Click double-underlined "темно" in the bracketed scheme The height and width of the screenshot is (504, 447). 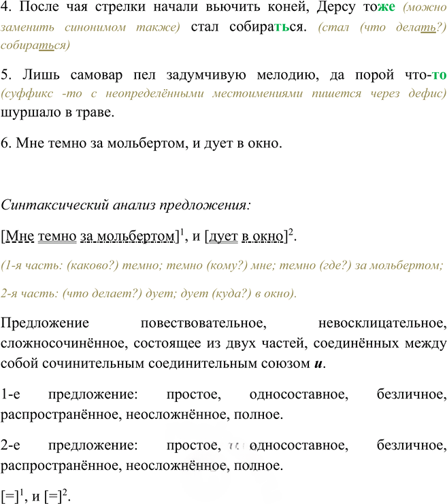57,236
